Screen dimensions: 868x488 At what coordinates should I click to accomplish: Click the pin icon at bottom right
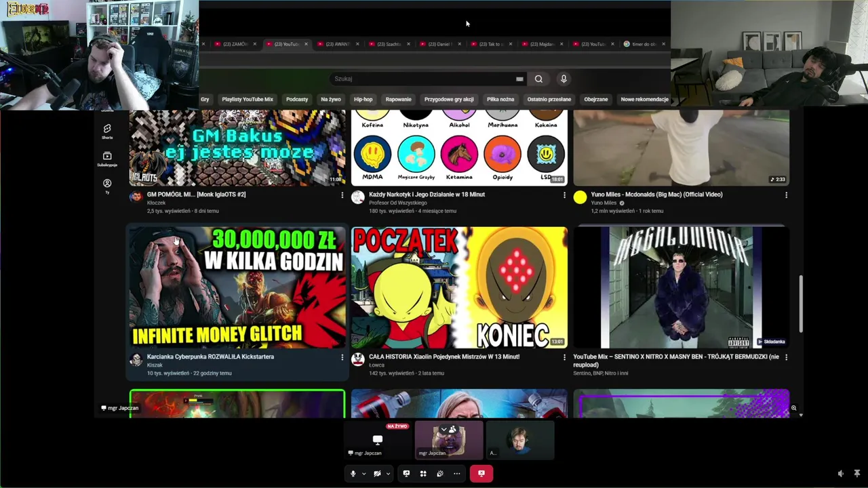coord(857,473)
